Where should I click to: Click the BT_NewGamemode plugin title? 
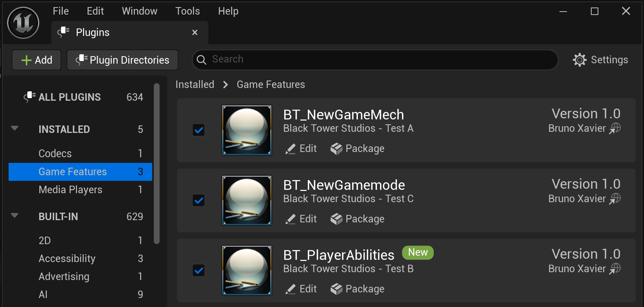point(344,185)
